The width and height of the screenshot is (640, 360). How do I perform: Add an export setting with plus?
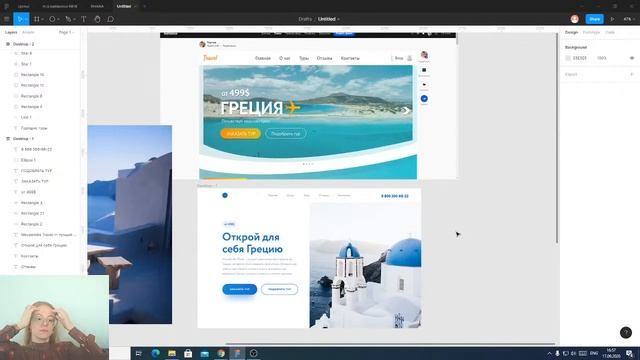[x=632, y=74]
